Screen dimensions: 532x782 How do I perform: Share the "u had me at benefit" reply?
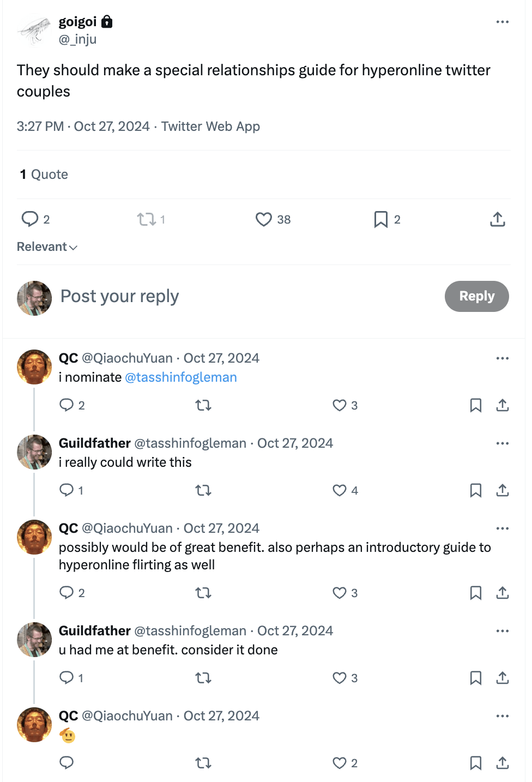click(502, 678)
